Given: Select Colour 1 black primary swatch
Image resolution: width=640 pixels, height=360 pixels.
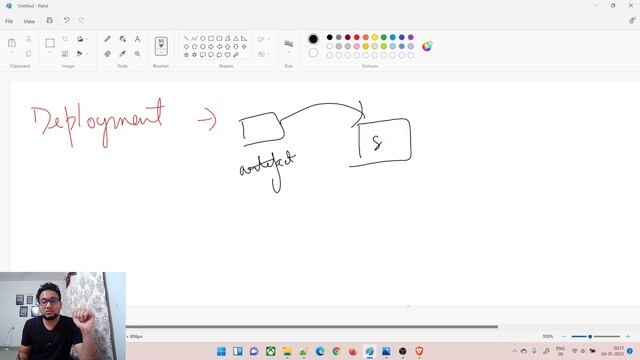Looking at the screenshot, I should pos(313,39).
